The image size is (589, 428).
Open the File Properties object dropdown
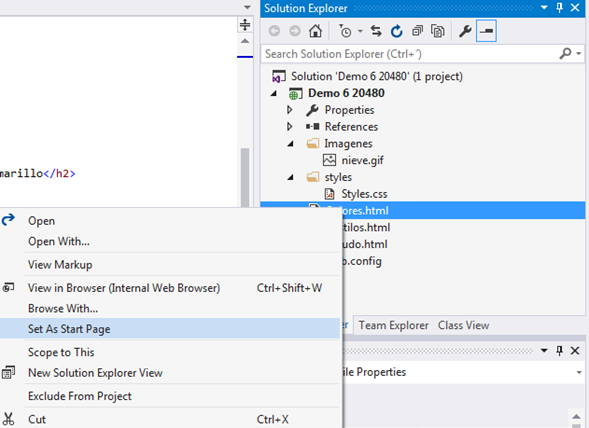pyautogui.click(x=579, y=372)
